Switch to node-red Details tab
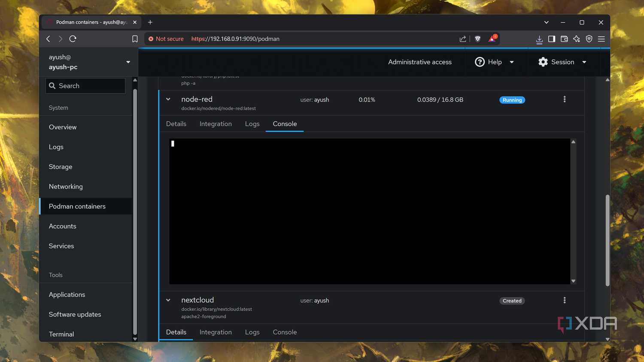Image resolution: width=644 pixels, height=362 pixels. tap(176, 124)
